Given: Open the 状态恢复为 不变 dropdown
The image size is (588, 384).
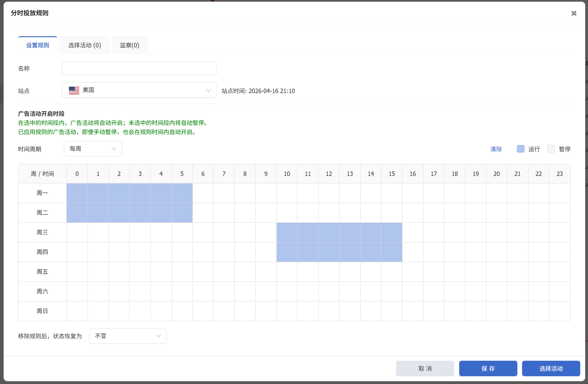Looking at the screenshot, I should click(x=128, y=336).
